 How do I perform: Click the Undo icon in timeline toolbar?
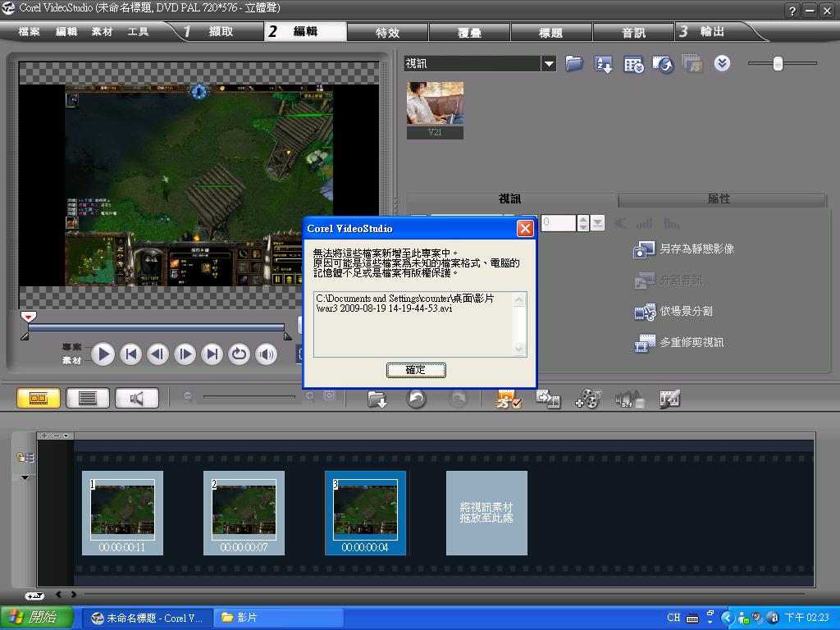417,399
